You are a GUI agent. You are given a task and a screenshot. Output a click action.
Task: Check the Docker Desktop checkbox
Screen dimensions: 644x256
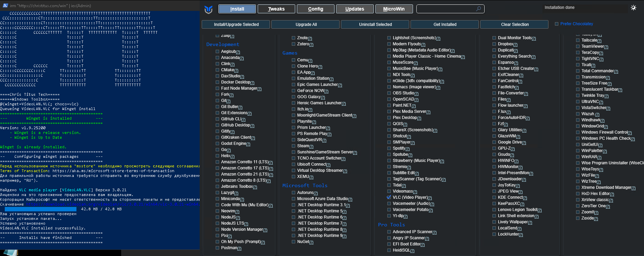click(x=217, y=82)
